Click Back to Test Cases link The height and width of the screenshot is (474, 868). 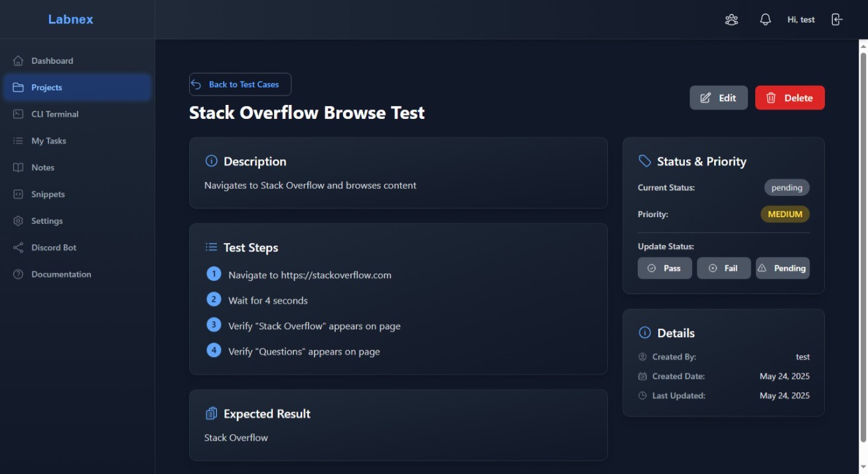click(240, 84)
